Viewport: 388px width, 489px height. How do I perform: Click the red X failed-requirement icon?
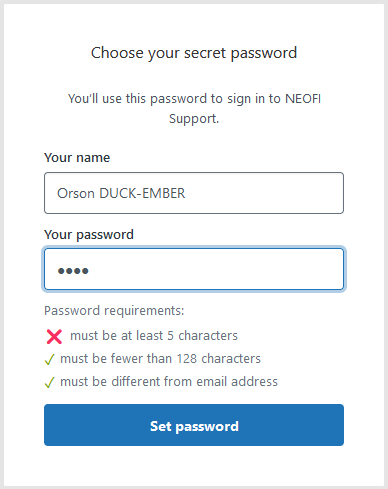coord(54,336)
